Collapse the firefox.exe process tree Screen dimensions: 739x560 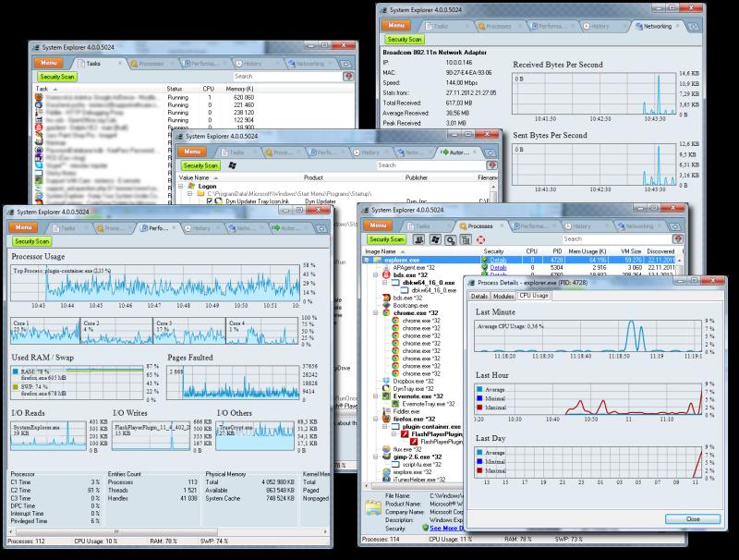[x=376, y=419]
